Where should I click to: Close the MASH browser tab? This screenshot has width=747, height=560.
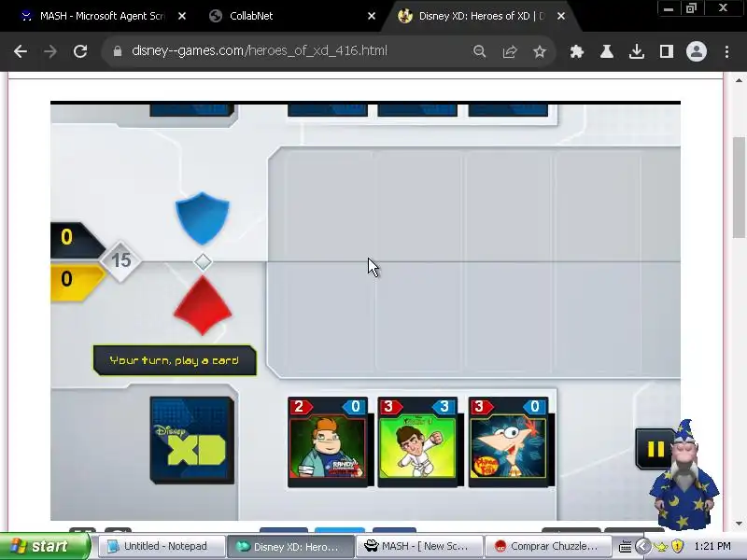[x=182, y=16]
